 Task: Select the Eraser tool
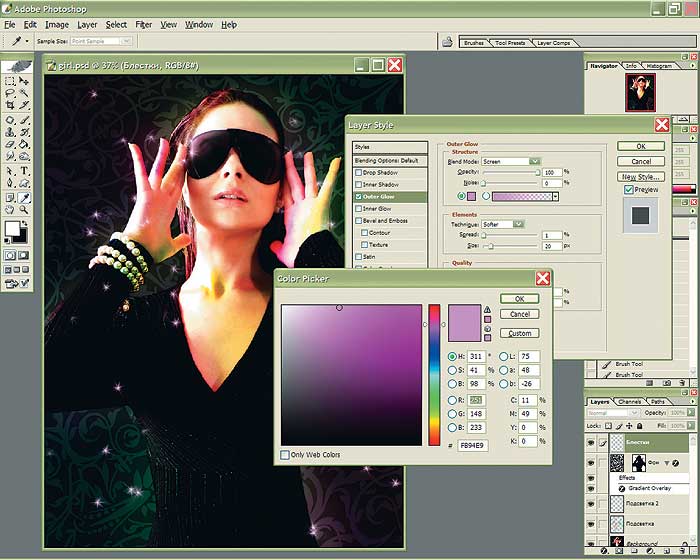pos(9,144)
